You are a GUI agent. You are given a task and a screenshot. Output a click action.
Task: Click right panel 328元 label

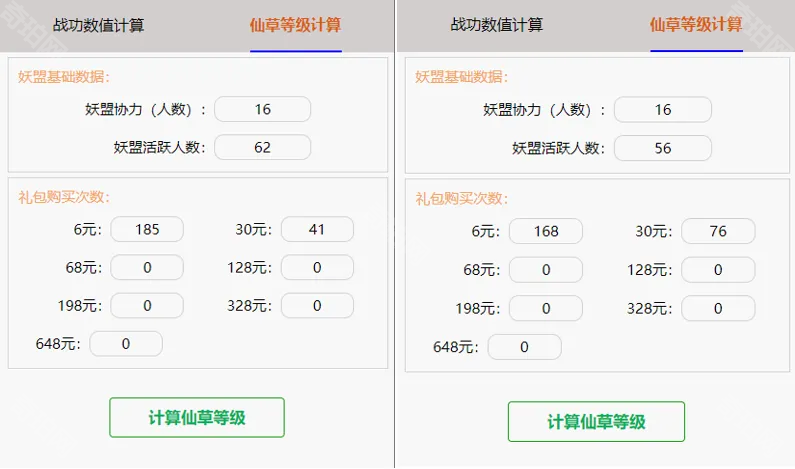[x=649, y=308]
